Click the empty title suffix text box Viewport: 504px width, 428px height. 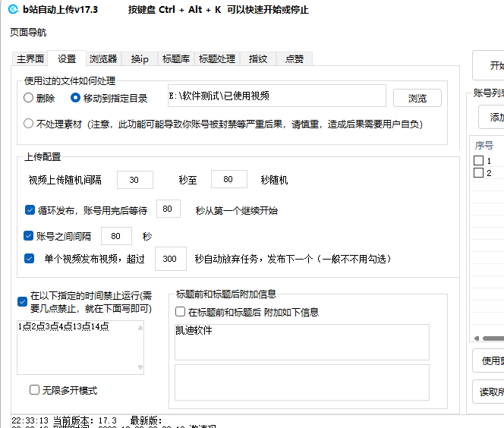click(x=302, y=382)
